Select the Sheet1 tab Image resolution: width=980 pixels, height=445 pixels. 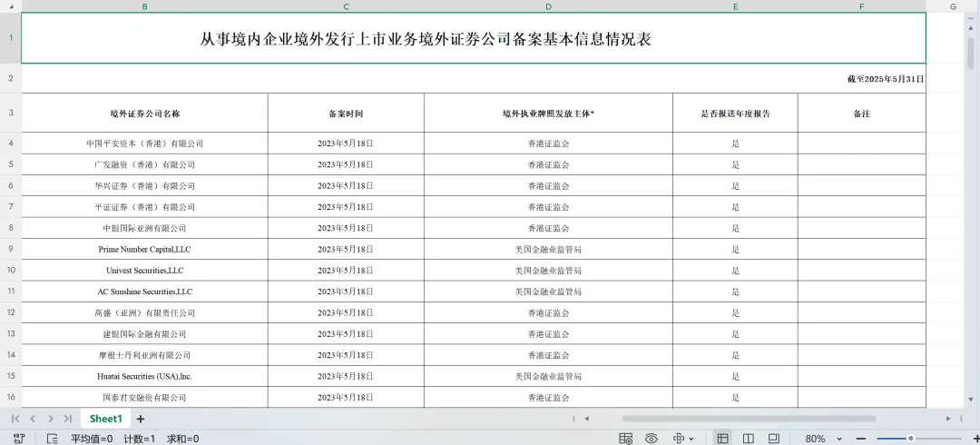tap(105, 419)
